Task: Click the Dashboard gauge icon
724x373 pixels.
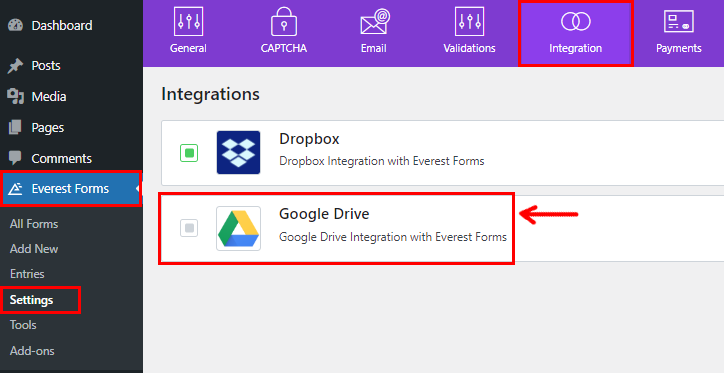Action: click(x=15, y=25)
